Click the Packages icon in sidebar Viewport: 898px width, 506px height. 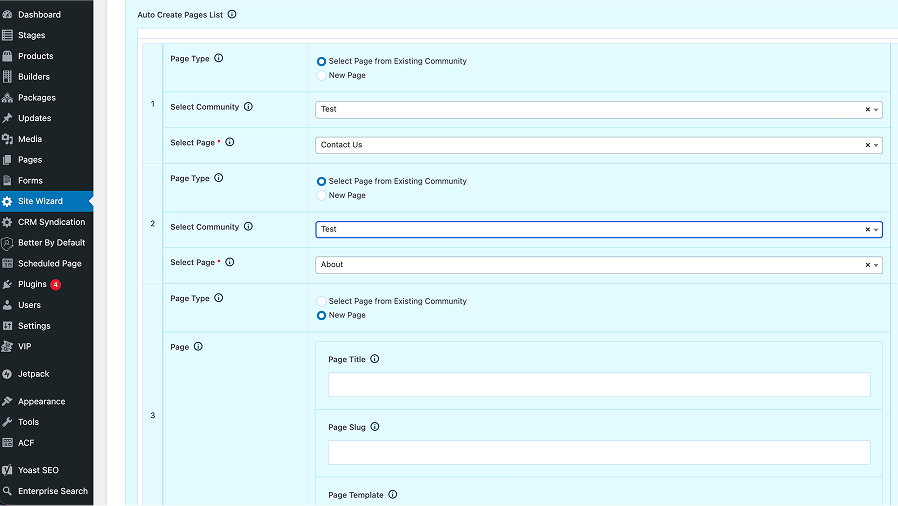point(7,97)
